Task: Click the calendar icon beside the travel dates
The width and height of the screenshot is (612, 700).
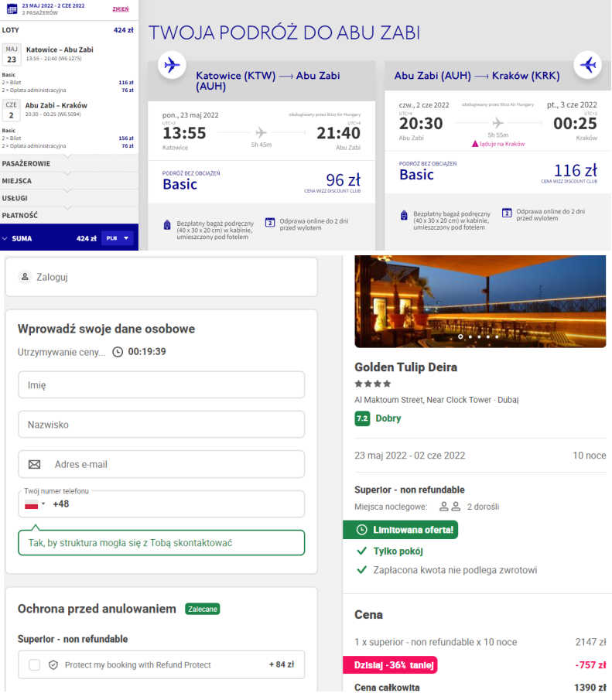Action: pyautogui.click(x=12, y=9)
